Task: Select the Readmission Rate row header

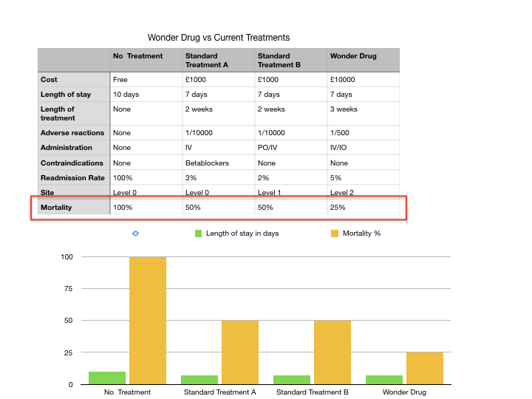Action: click(x=74, y=178)
